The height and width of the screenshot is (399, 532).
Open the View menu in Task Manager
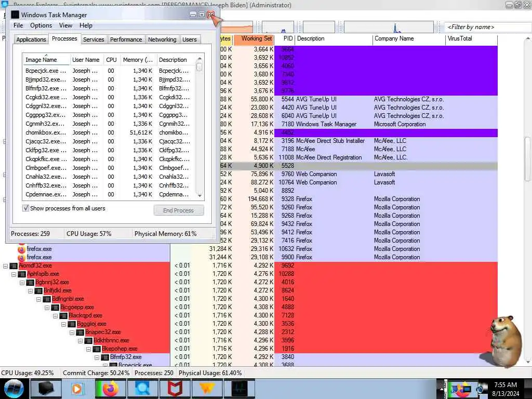click(65, 25)
